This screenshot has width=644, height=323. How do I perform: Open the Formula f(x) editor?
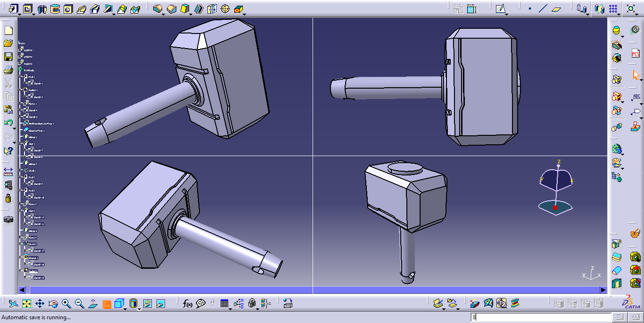point(188,304)
